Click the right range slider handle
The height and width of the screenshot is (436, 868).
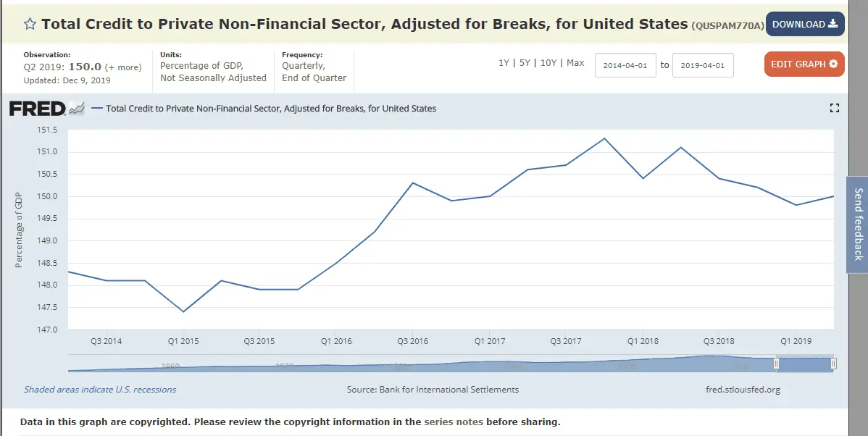pos(833,364)
